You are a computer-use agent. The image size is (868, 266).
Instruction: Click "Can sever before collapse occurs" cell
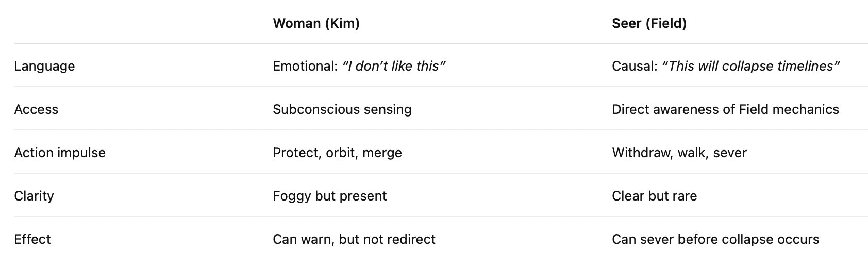[x=715, y=239]
